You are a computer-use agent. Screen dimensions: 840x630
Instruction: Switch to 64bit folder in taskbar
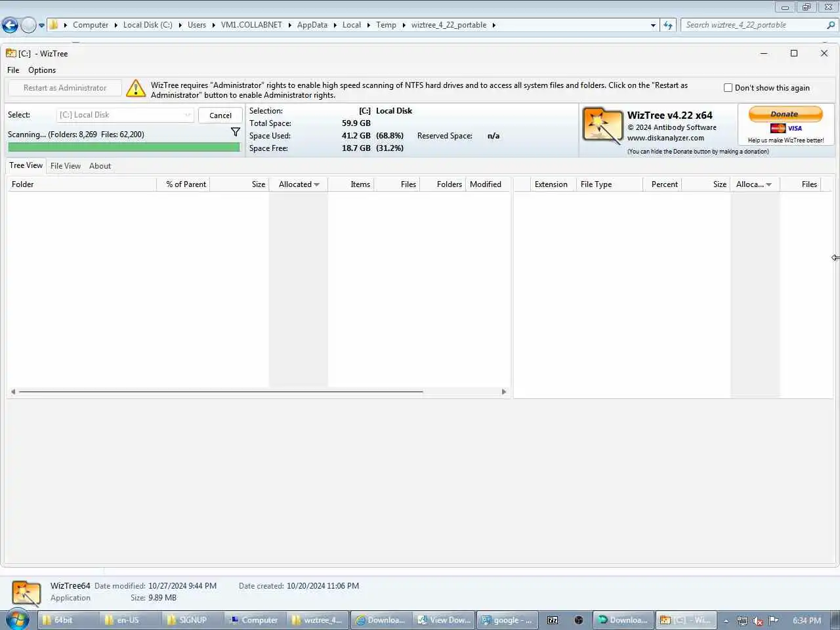click(69, 620)
